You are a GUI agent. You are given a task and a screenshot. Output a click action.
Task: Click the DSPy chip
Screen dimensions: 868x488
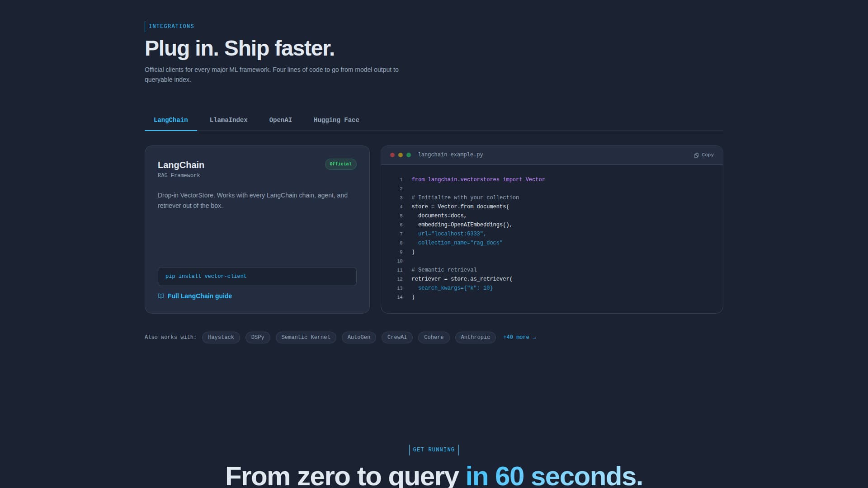click(258, 338)
